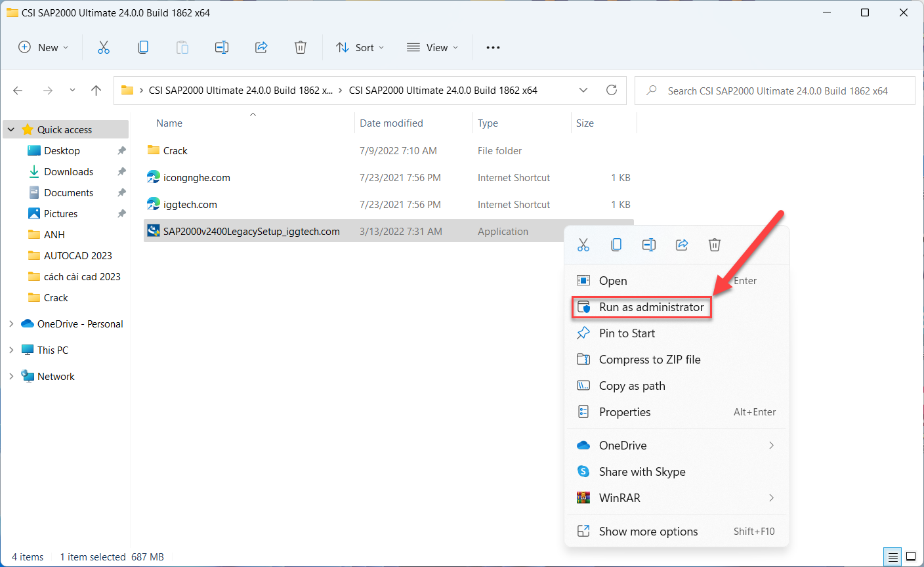Click the parent folder breadcrumb in address bar

point(241,91)
